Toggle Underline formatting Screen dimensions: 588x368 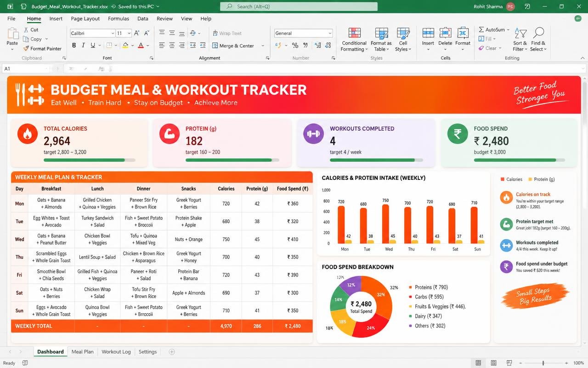coord(93,46)
